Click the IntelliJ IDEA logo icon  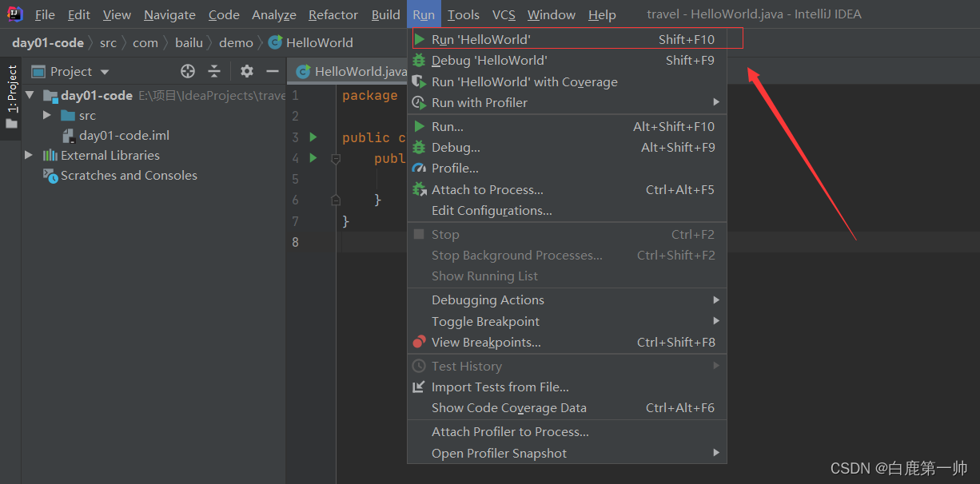[14, 14]
